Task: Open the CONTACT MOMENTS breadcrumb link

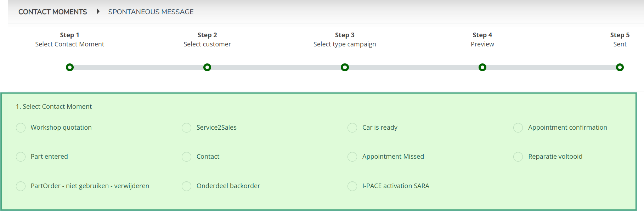Action: 53,12
